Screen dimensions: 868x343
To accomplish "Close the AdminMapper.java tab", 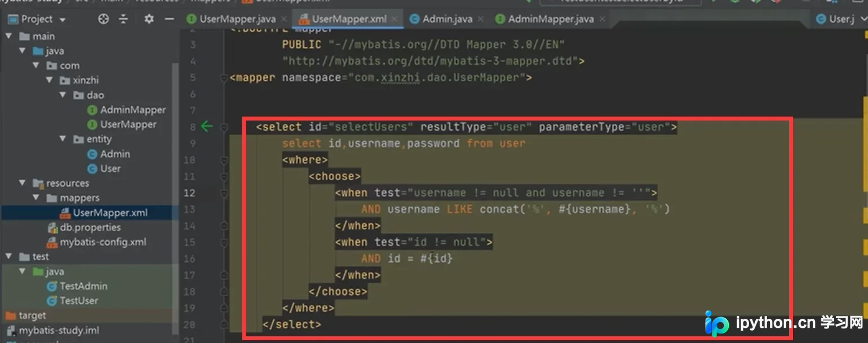I will point(602,19).
